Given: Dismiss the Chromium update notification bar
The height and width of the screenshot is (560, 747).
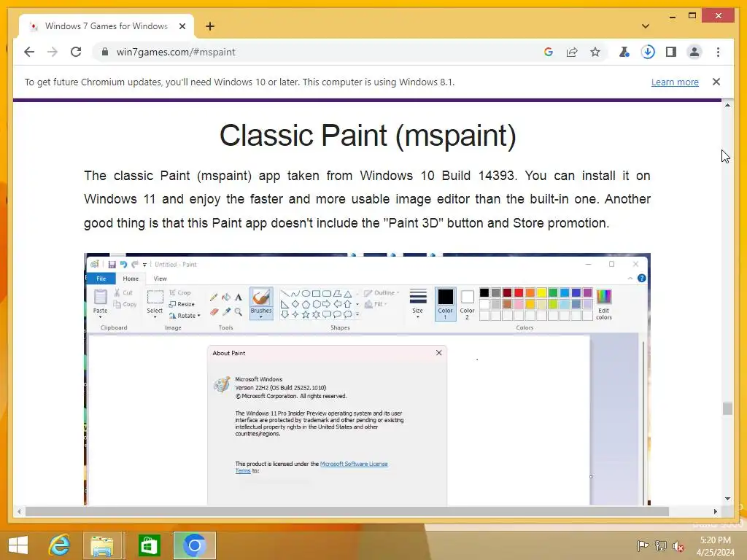Looking at the screenshot, I should [x=716, y=82].
